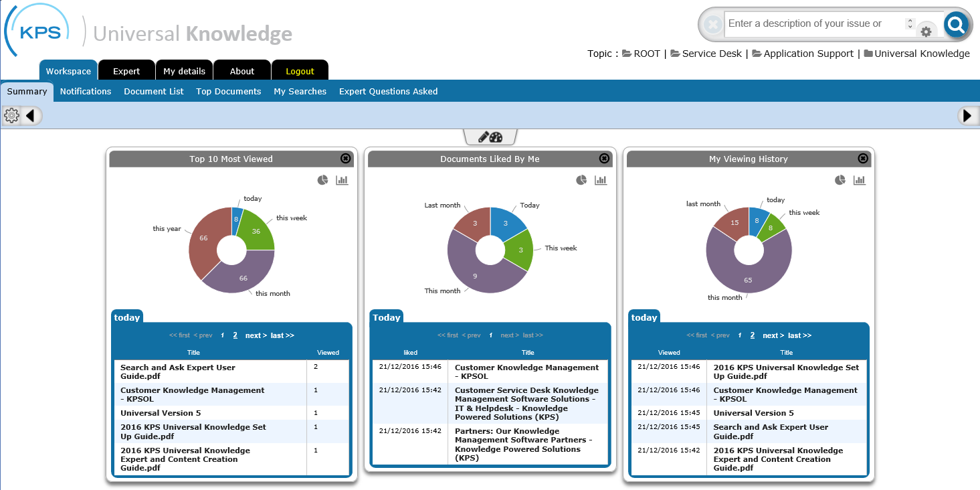Click the issue description search field
Screen dimensions: 980x490
(813, 23)
